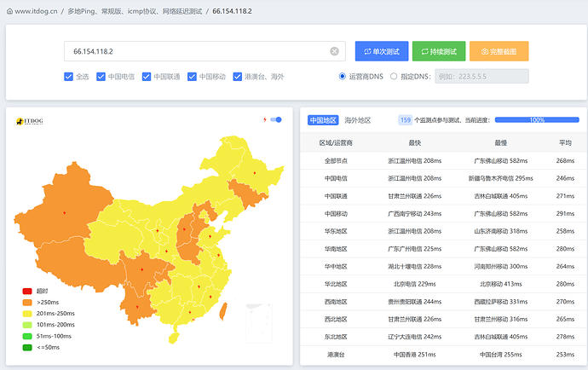Toggle the map lightning marker switch
Viewport: 588px width, 370px height.
(276, 119)
